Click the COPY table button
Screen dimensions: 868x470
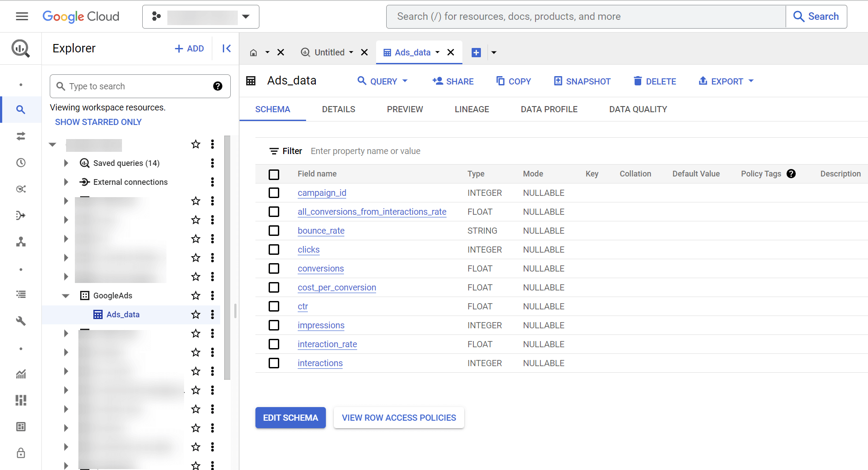point(513,81)
